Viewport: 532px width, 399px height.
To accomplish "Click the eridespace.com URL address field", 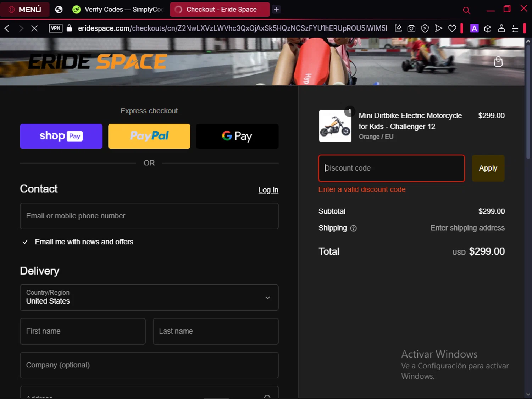I will click(232, 28).
